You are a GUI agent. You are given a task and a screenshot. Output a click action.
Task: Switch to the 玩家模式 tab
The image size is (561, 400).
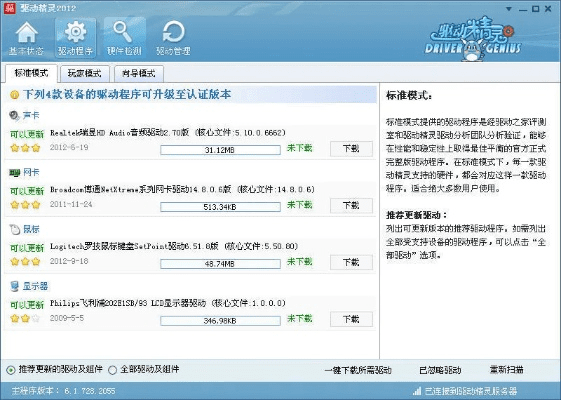pyautogui.click(x=84, y=74)
